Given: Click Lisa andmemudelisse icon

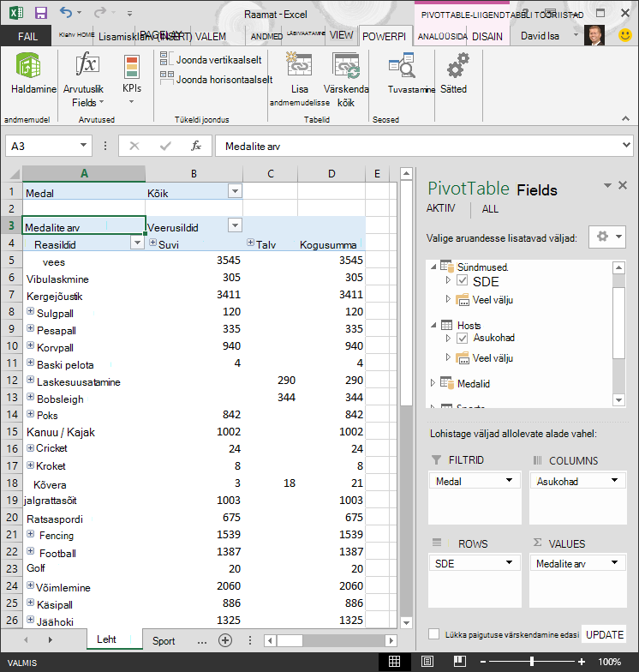Looking at the screenshot, I should 300,64.
